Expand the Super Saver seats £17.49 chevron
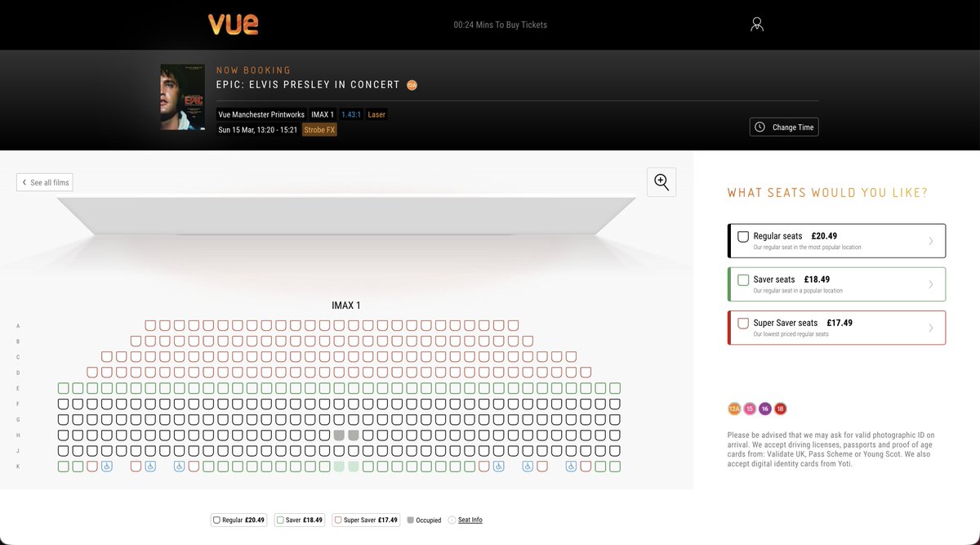 pyautogui.click(x=931, y=328)
